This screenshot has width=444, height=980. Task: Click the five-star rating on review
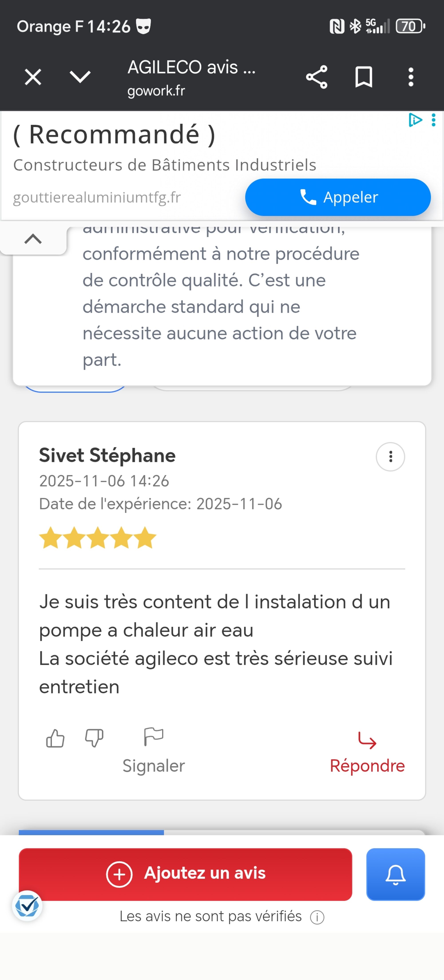pos(98,538)
